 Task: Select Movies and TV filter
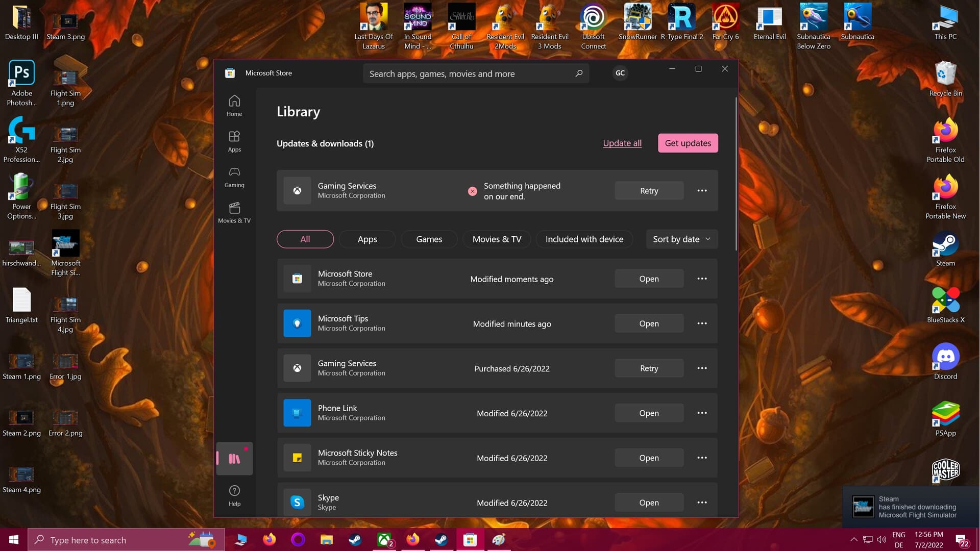pyautogui.click(x=496, y=239)
